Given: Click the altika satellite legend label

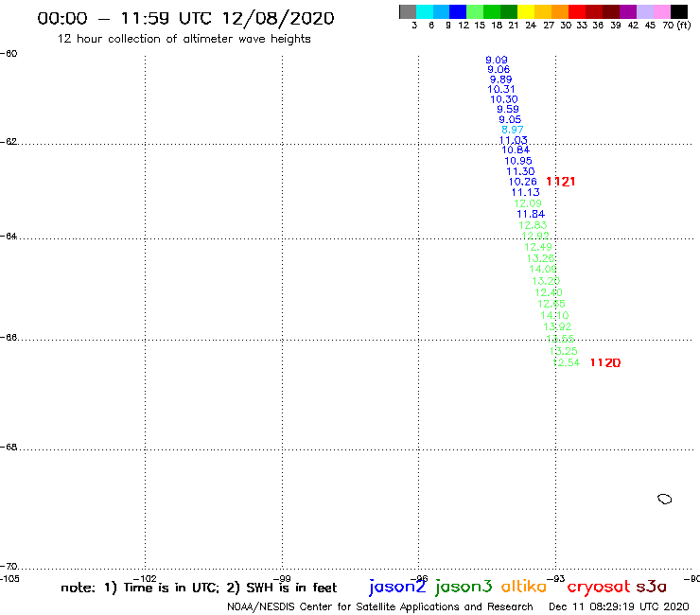Looking at the screenshot, I should coord(524,586).
